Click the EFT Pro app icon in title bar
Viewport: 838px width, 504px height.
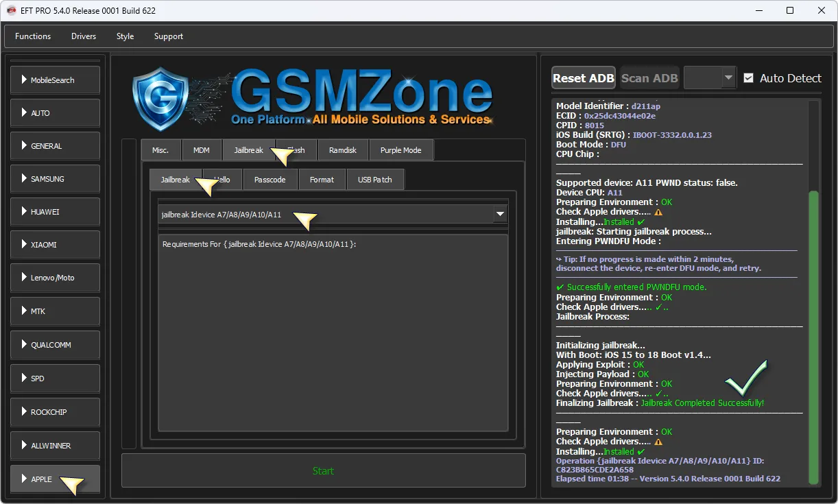pyautogui.click(x=11, y=10)
